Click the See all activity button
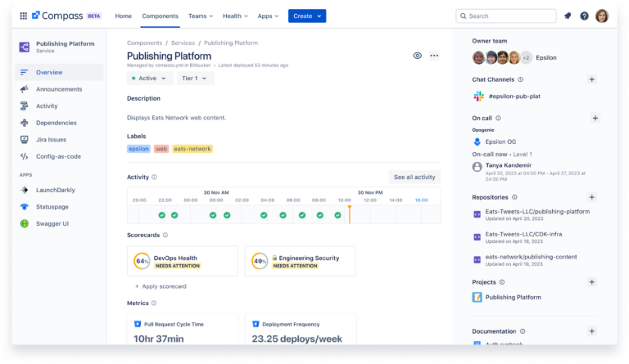Screen dimensions: 629x364 coord(414,177)
